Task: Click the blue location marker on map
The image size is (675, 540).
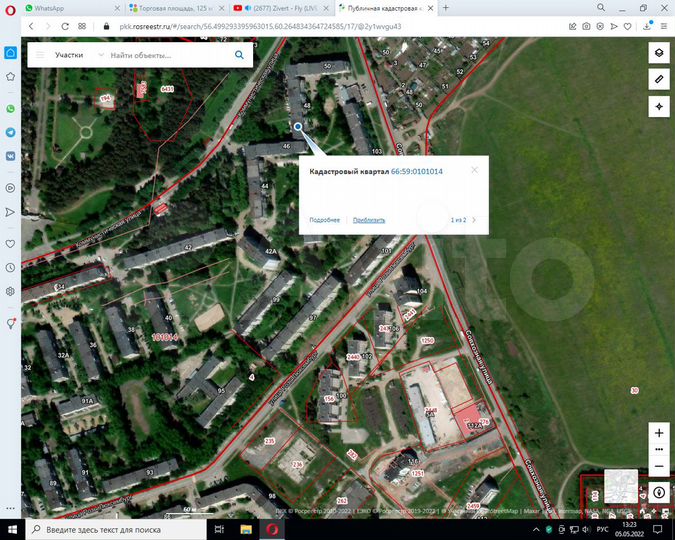Action: coord(298,127)
